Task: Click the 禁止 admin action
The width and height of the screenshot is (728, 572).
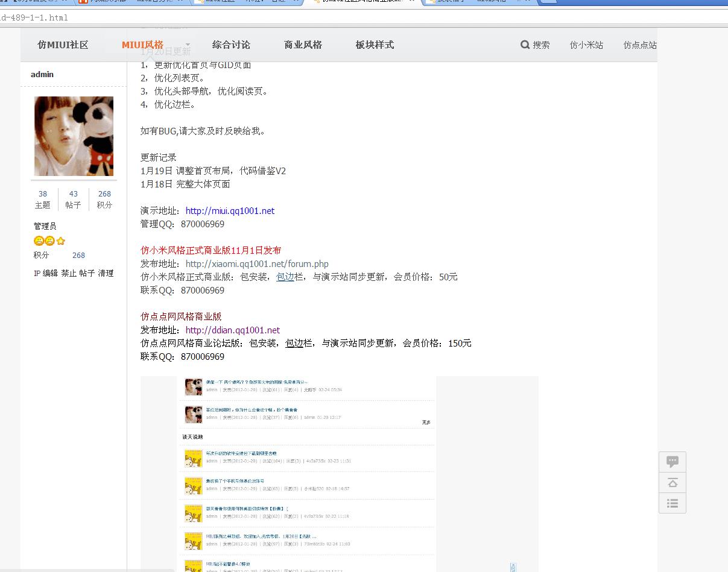Action: coord(69,273)
